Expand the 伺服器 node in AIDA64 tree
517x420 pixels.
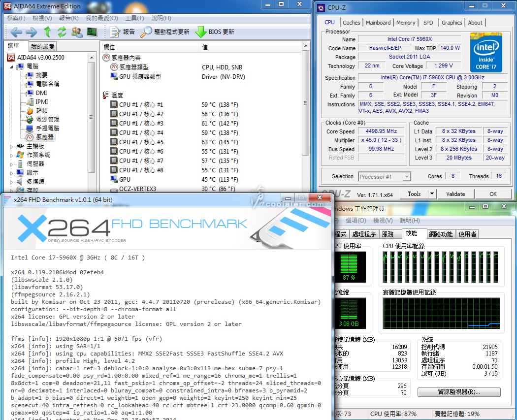11,164
